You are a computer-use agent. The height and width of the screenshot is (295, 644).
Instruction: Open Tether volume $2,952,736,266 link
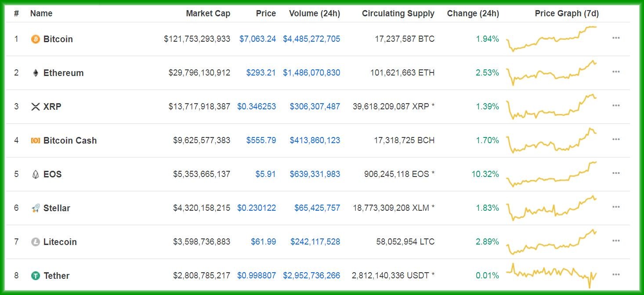tap(311, 276)
